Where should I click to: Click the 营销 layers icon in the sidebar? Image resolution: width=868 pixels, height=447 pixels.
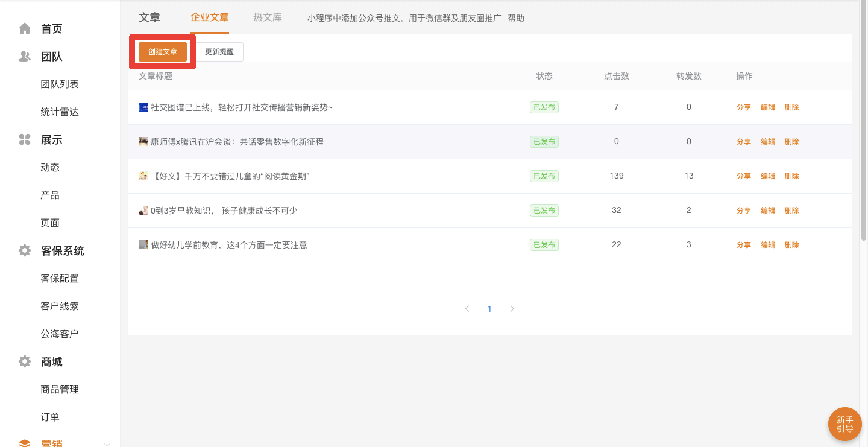point(25,443)
